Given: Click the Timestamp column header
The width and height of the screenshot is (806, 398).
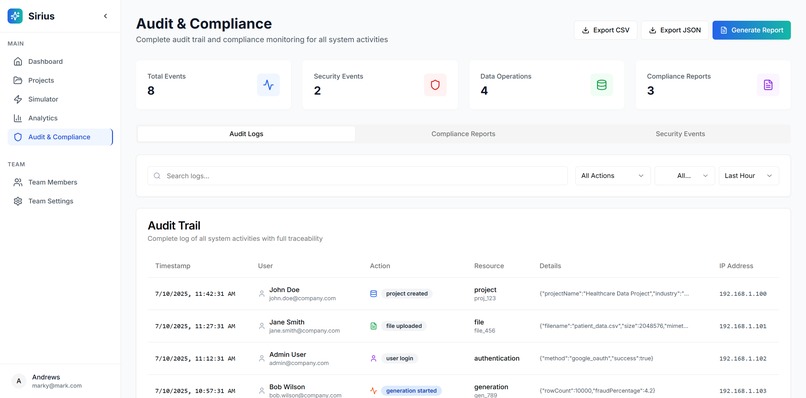Looking at the screenshot, I should tap(173, 266).
